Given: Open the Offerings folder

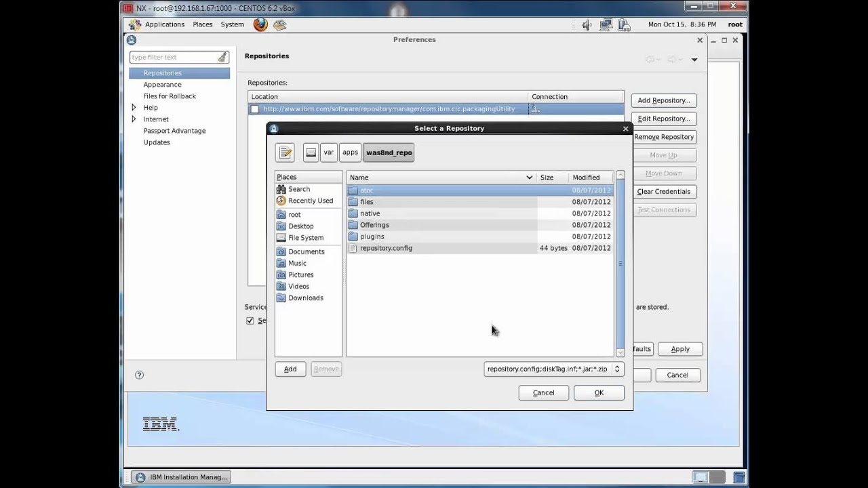Looking at the screenshot, I should coord(479,225).
